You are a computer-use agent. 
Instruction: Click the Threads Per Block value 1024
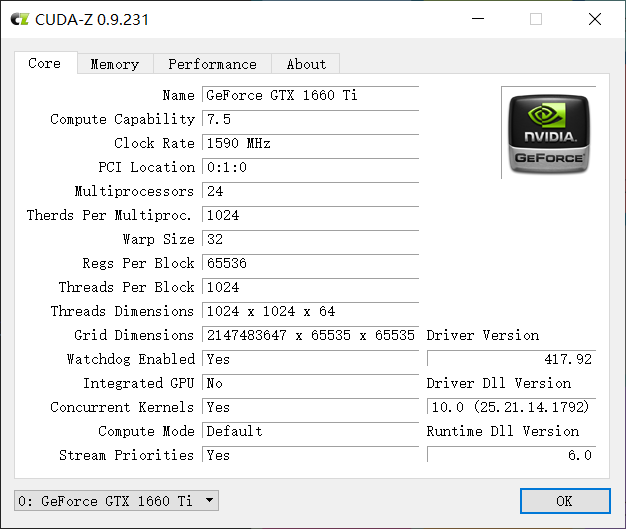310,287
